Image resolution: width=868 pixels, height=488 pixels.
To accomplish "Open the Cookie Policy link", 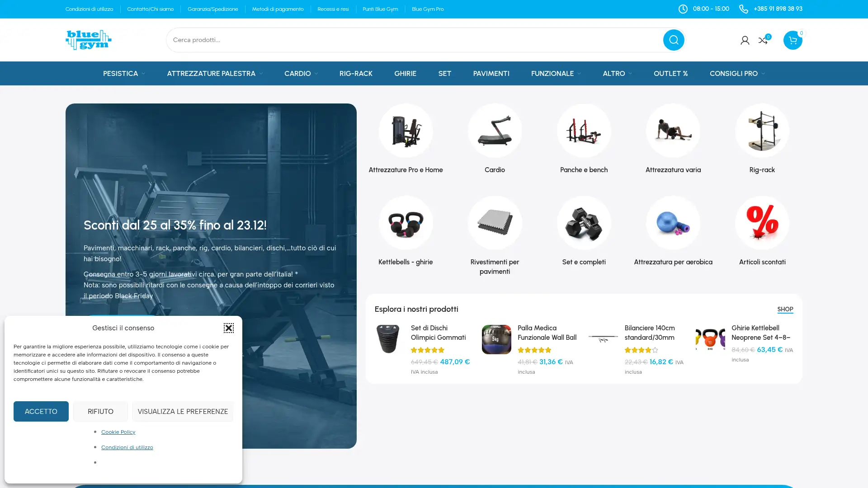I will coord(118,432).
